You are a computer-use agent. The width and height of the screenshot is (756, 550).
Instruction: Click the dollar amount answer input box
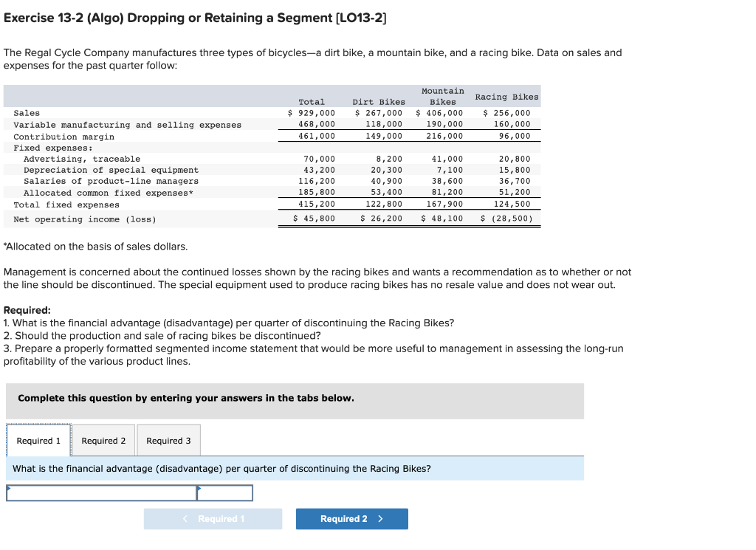(x=225, y=492)
